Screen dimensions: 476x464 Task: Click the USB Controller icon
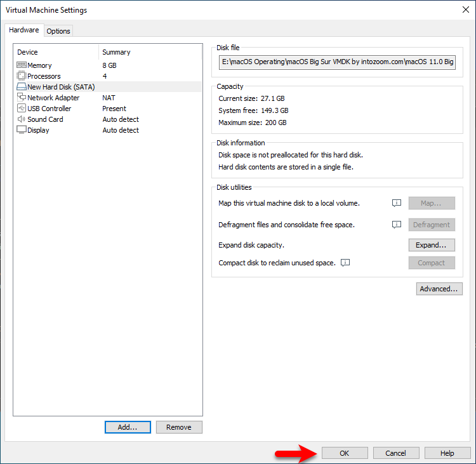(21, 109)
